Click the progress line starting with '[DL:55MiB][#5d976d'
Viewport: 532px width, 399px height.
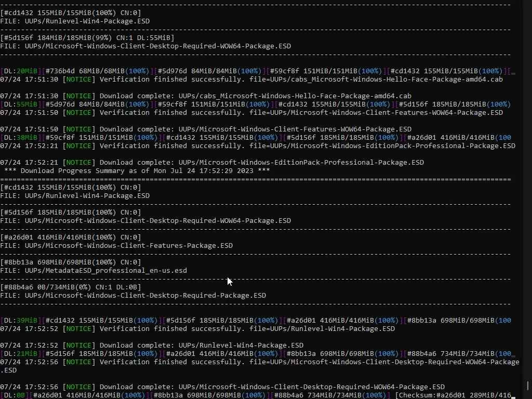pyautogui.click(x=256, y=104)
